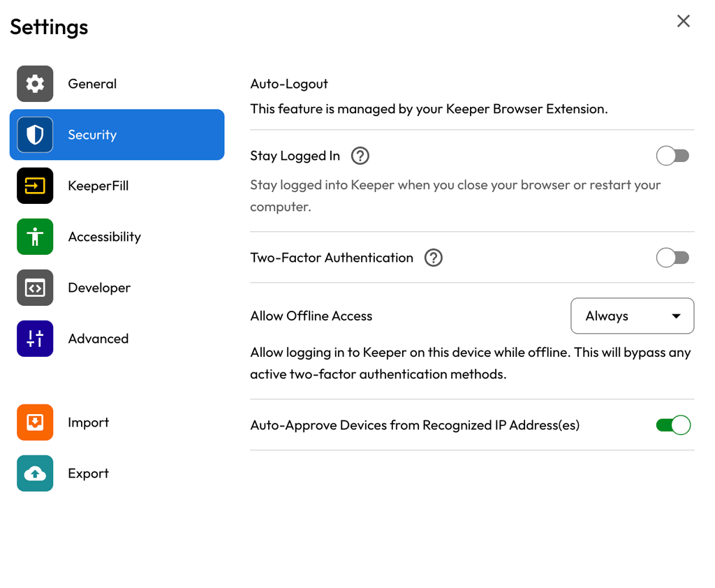Screen dimensions: 715x588
Task: Click the 'Stay Logged In' label
Action: point(295,156)
